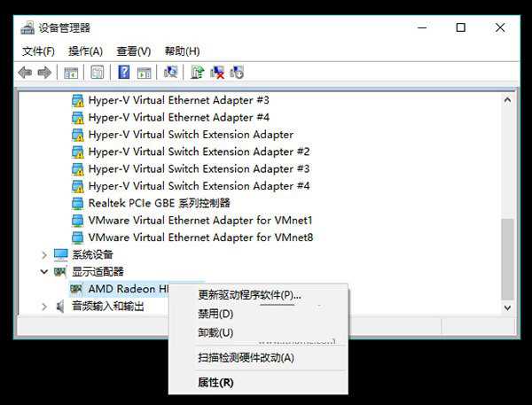This screenshot has width=532, height=405.
Task: Click the show/hide console tree icon
Action: pos(71,73)
